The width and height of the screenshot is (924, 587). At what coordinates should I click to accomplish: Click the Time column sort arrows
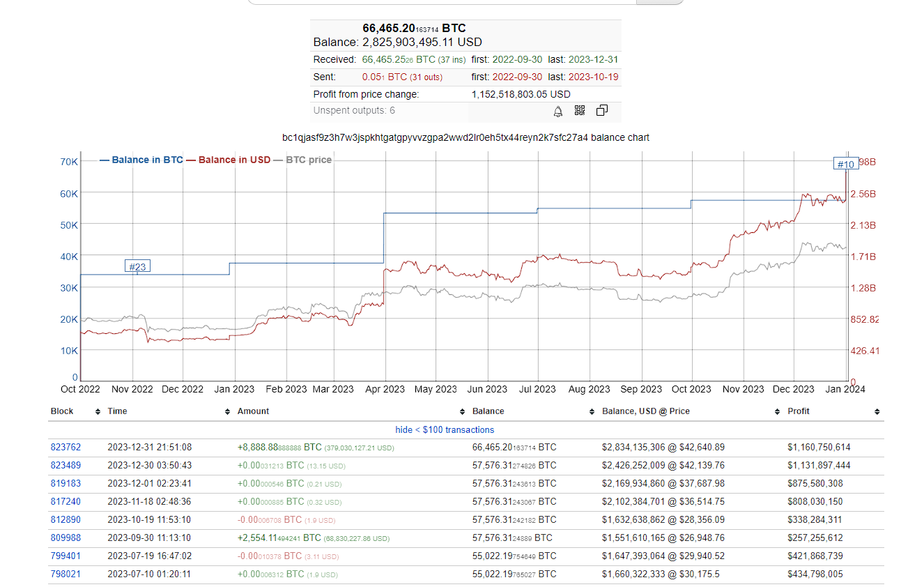coord(227,412)
